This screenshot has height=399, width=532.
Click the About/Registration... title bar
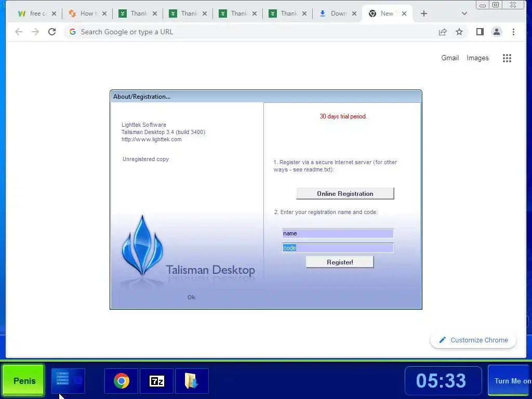[266, 97]
